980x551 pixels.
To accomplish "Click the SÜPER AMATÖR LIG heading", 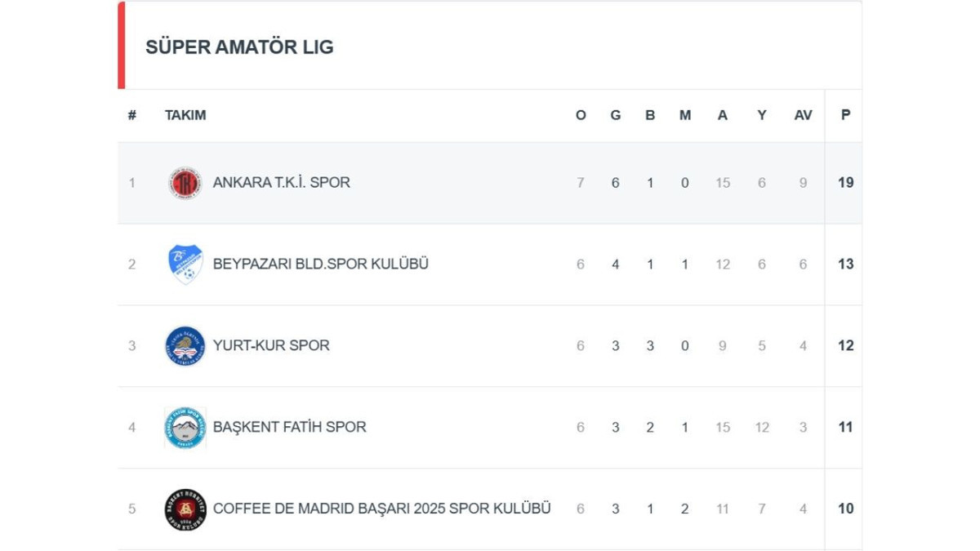I will tap(239, 47).
